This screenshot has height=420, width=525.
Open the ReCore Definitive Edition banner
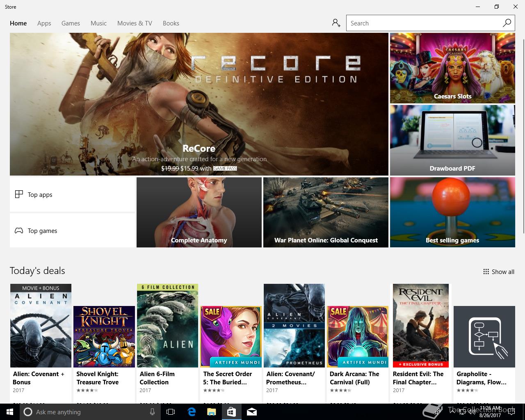pos(199,104)
